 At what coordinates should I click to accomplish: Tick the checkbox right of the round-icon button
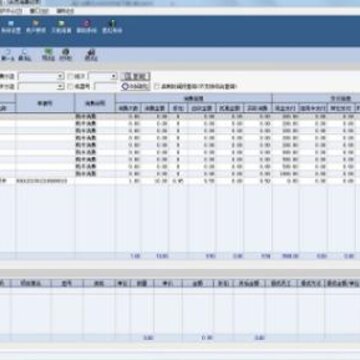click(157, 87)
